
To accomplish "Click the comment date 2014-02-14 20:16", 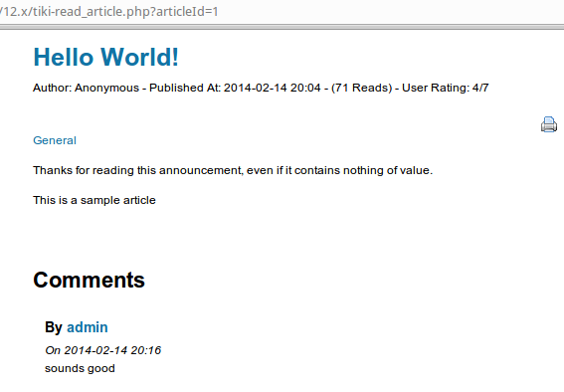I will pyautogui.click(x=112, y=350).
